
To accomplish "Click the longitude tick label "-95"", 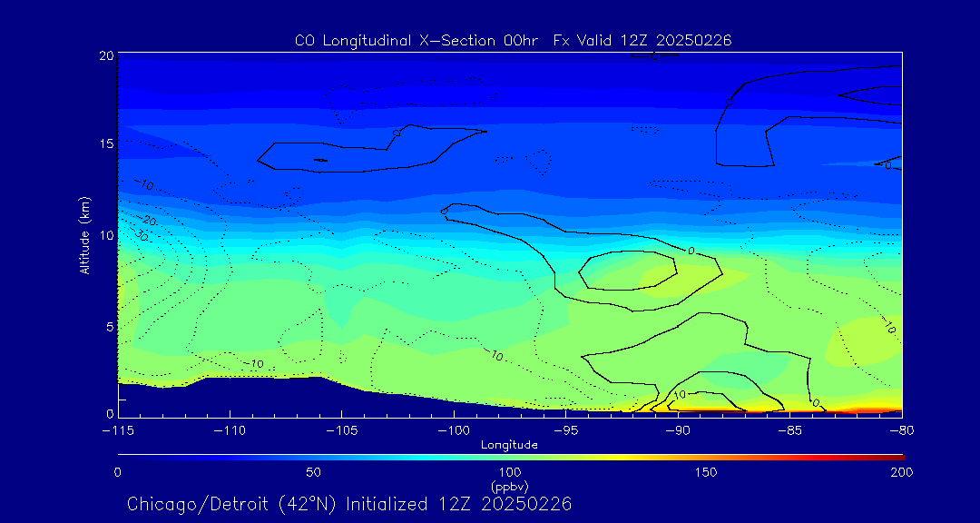I will tap(565, 431).
